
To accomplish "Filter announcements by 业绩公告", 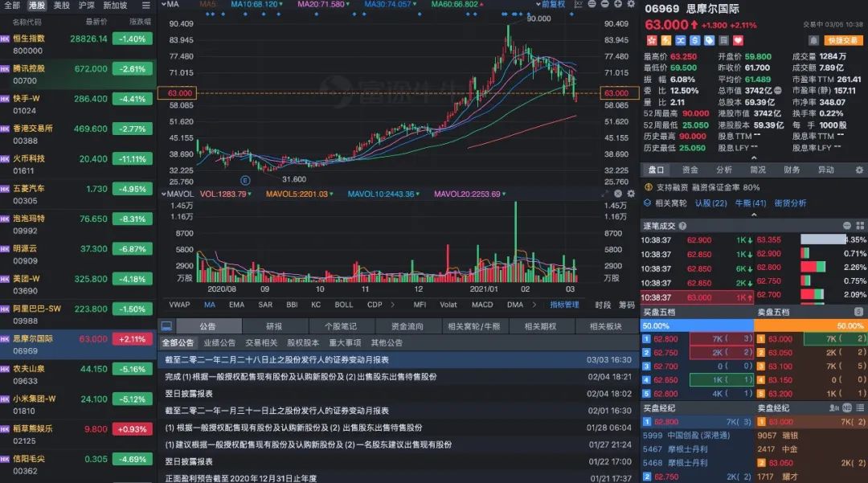I will 219,343.
